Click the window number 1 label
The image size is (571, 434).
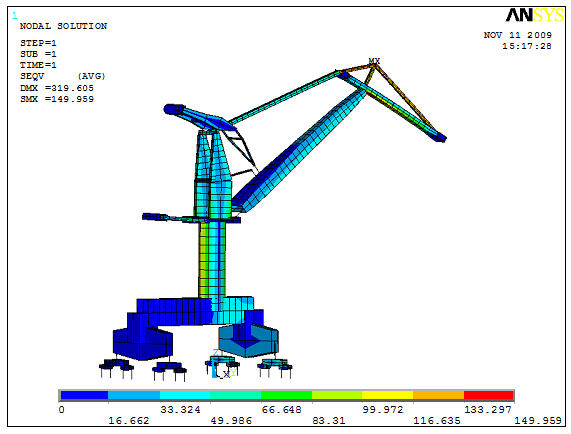click(x=15, y=16)
